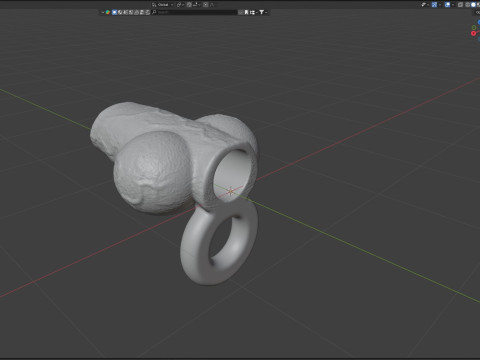Click the bookmark icon right of search
The height and width of the screenshot is (360, 480).
click(246, 12)
